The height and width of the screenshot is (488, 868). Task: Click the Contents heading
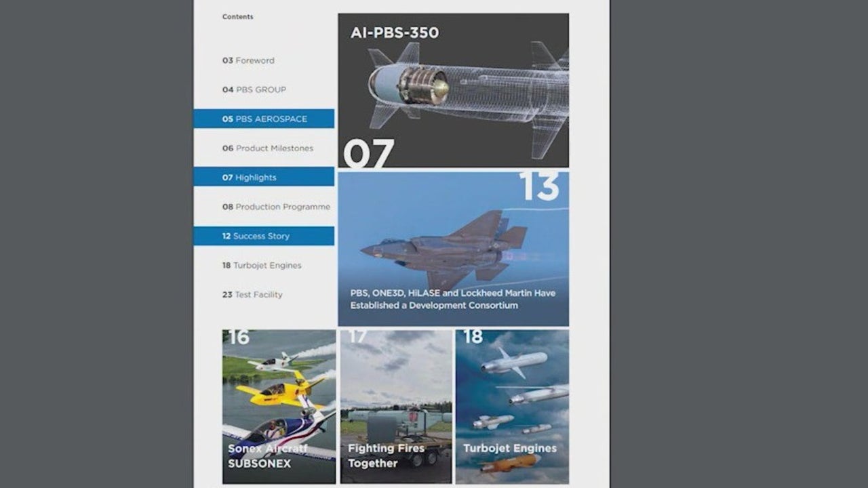(237, 16)
